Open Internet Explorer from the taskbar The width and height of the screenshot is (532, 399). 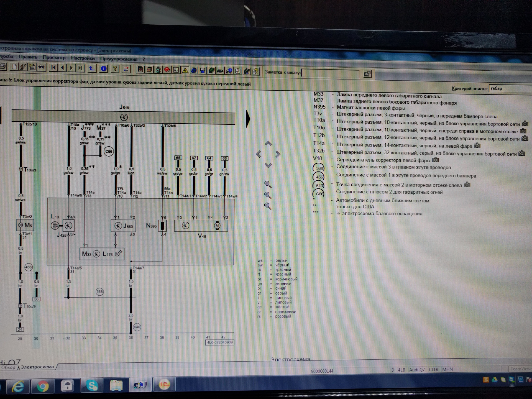tap(18, 386)
